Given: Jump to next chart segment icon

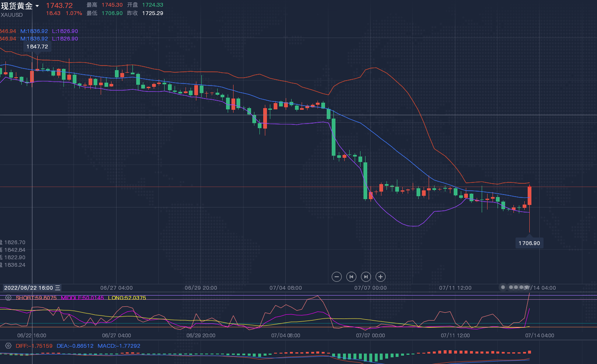Looking at the screenshot, I should 366,277.
